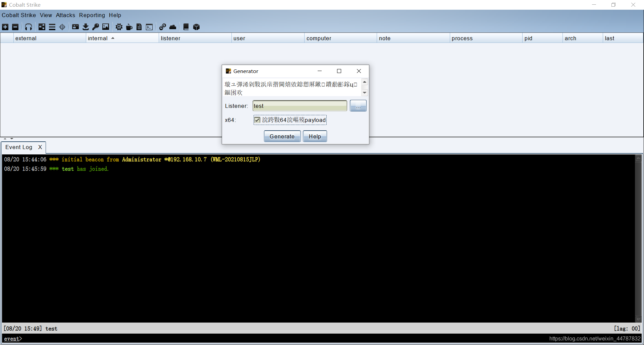Click the initial beacon from Administrator log line
Viewport: 644px width, 345px height.
pos(132,159)
